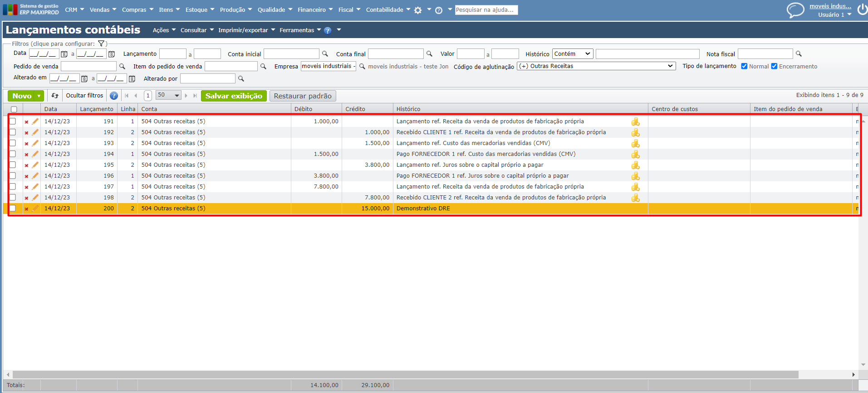This screenshot has height=393, width=868.
Task: Open the Histórico Contém dropdown
Action: click(x=573, y=53)
